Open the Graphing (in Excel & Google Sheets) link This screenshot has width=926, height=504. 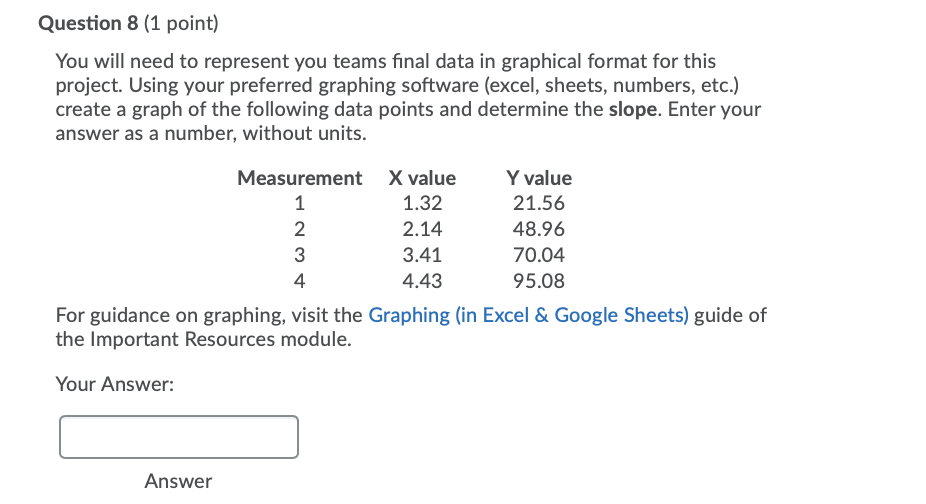pyautogui.click(x=529, y=316)
